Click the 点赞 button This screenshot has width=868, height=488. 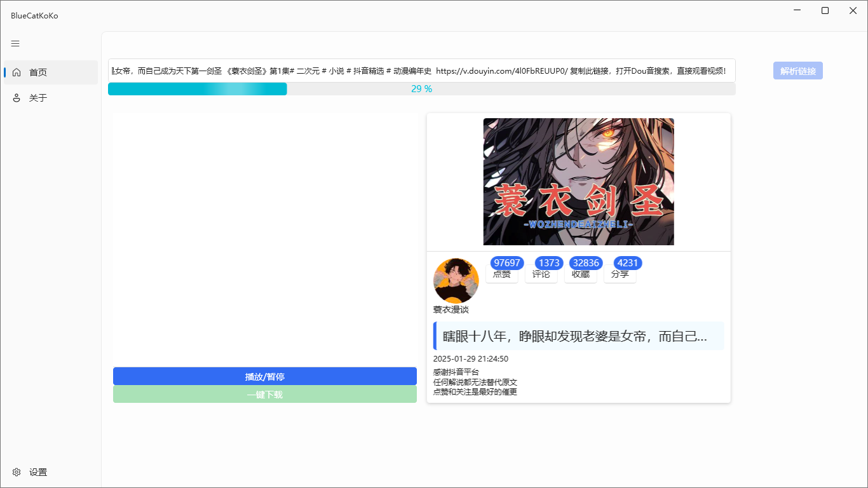(502, 274)
